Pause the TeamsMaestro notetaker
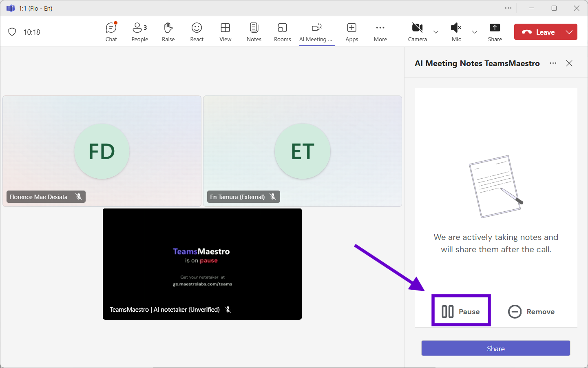The width and height of the screenshot is (588, 368). [461, 312]
